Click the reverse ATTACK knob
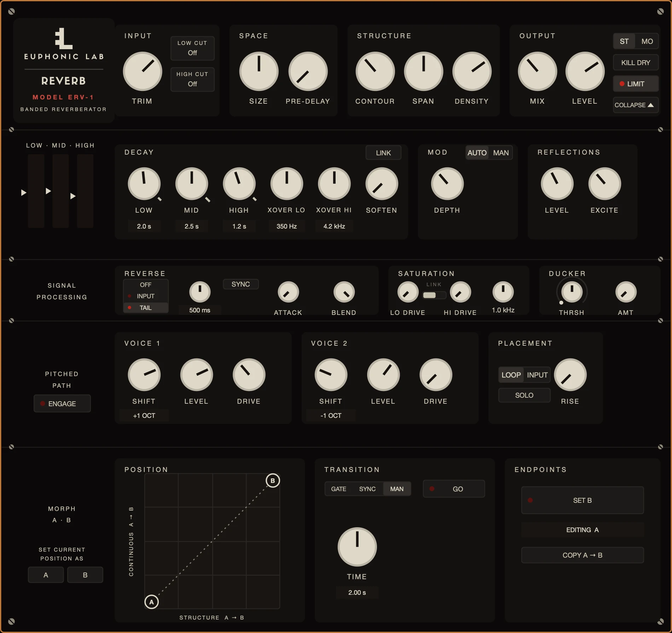The width and height of the screenshot is (672, 633). tap(288, 292)
